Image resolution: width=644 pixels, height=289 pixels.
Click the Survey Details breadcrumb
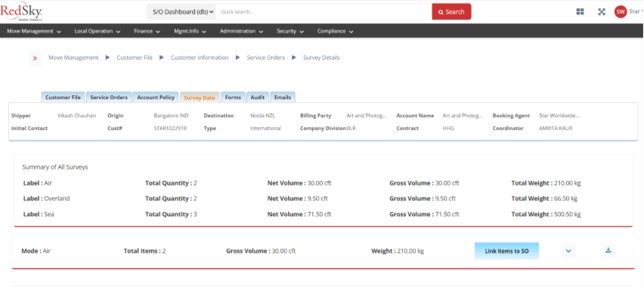point(321,58)
